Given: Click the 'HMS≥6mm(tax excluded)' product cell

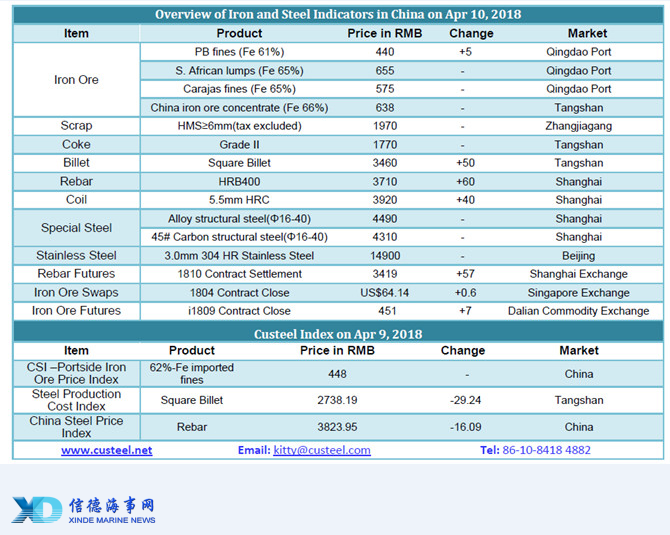Looking at the screenshot, I should [239, 126].
